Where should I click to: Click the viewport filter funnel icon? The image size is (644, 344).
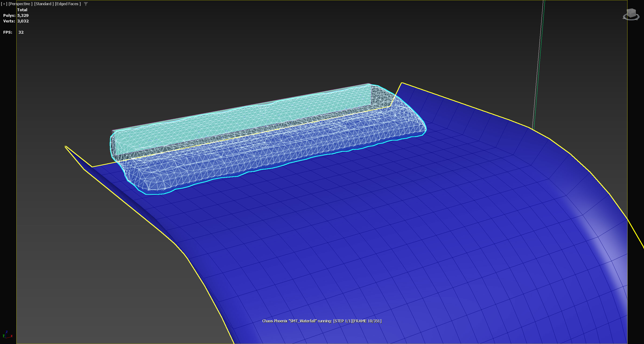(x=86, y=4)
